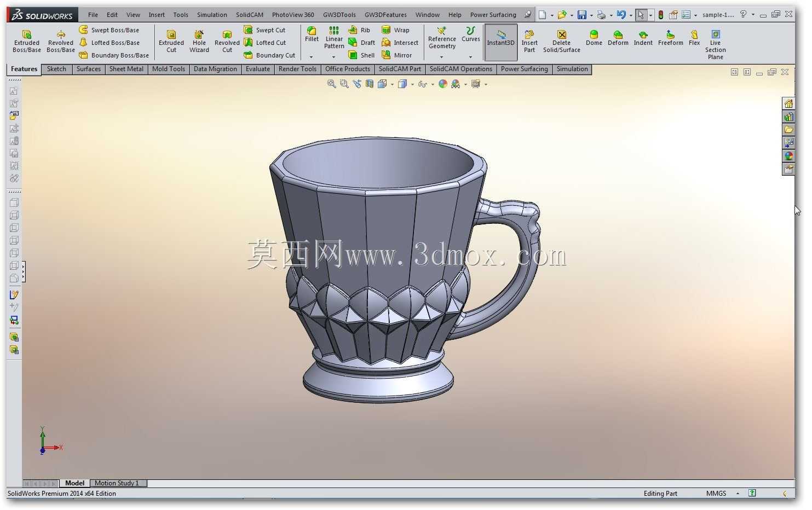
Task: Open the View Orientation dropdown arrow
Action: (x=392, y=84)
